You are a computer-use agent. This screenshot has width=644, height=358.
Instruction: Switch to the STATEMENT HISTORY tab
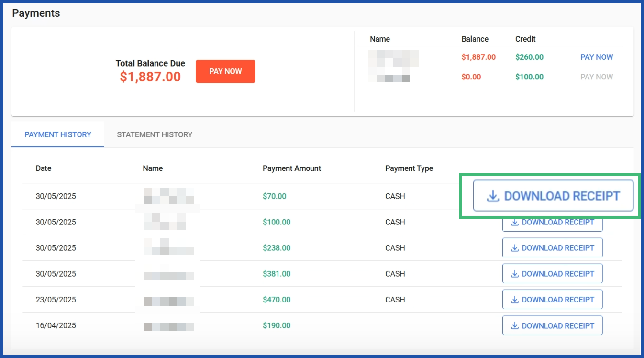click(x=154, y=134)
